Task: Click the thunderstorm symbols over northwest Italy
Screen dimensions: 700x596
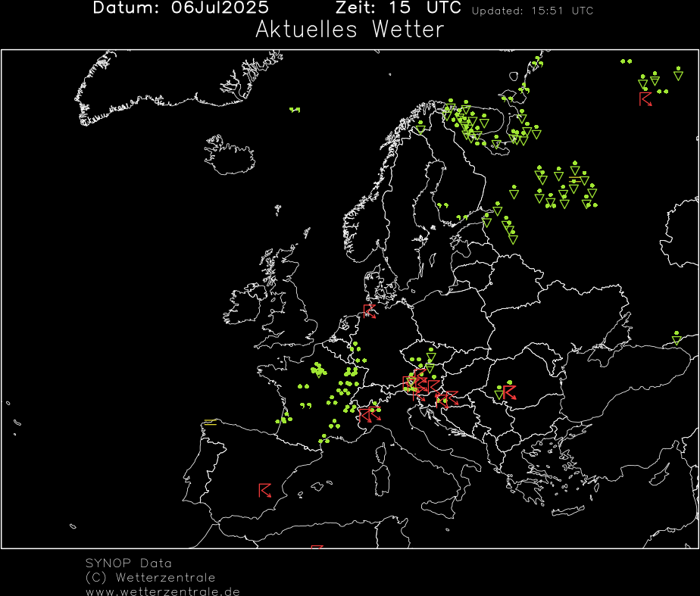Action: pos(370,414)
